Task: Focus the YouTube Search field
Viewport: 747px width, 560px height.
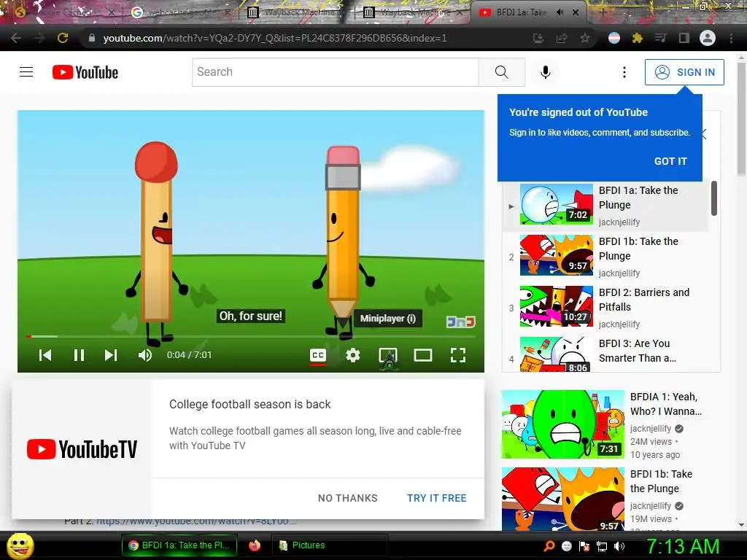Action: [x=336, y=72]
